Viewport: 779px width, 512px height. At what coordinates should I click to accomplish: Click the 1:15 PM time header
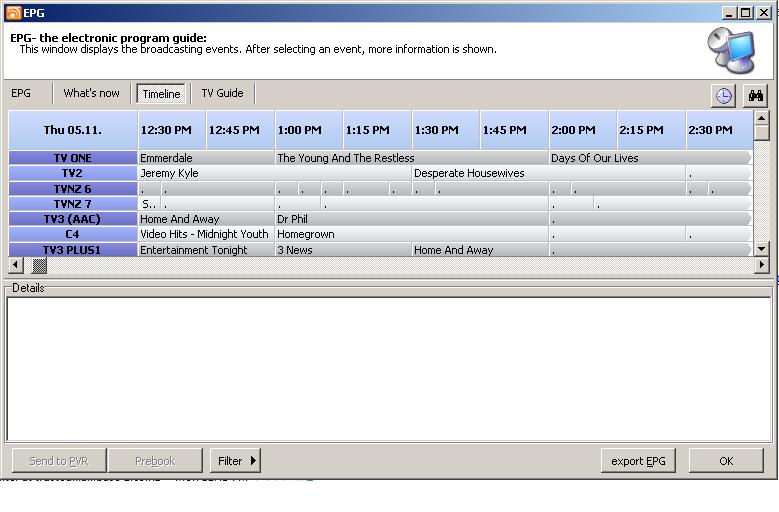378,130
